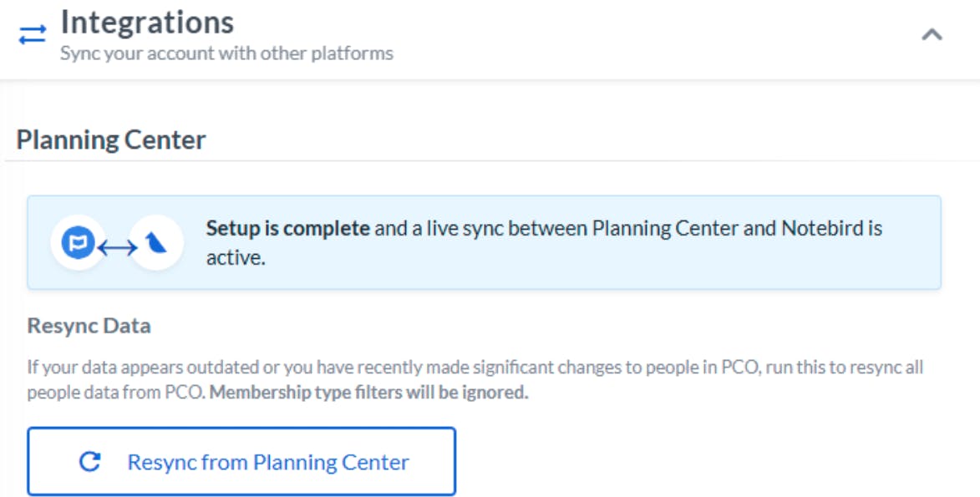
Task: Click the Planning Center logo in banner
Action: (x=78, y=243)
